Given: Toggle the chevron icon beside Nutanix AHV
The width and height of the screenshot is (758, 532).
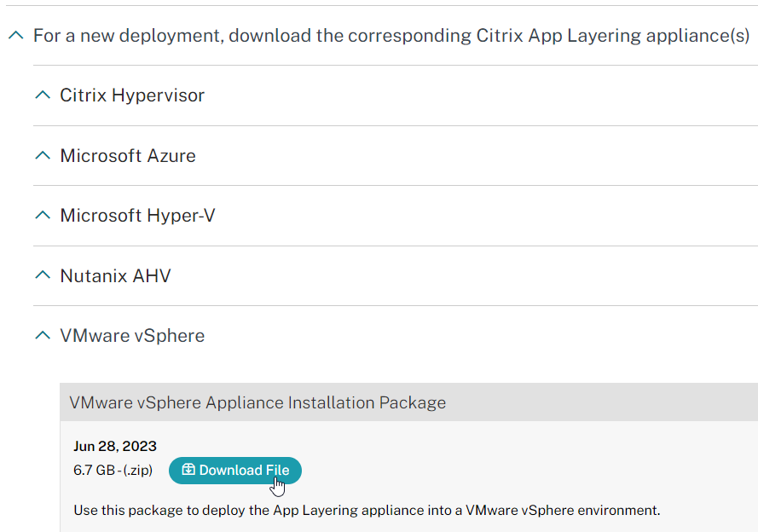Looking at the screenshot, I should (x=43, y=275).
